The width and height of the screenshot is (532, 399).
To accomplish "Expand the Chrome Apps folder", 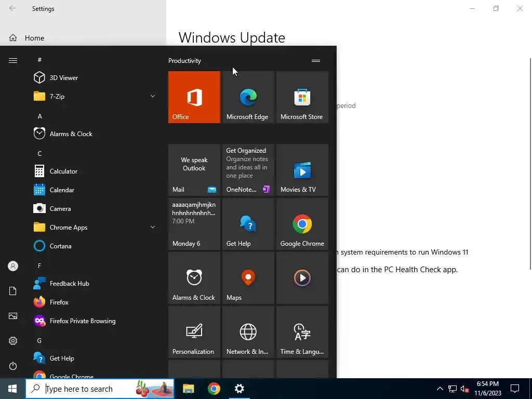I will [95, 228].
